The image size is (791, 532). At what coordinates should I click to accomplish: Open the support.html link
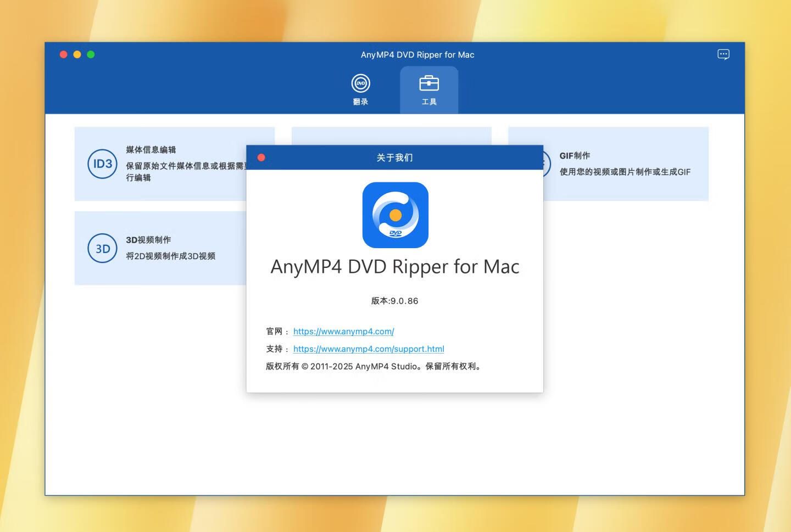pyautogui.click(x=369, y=349)
